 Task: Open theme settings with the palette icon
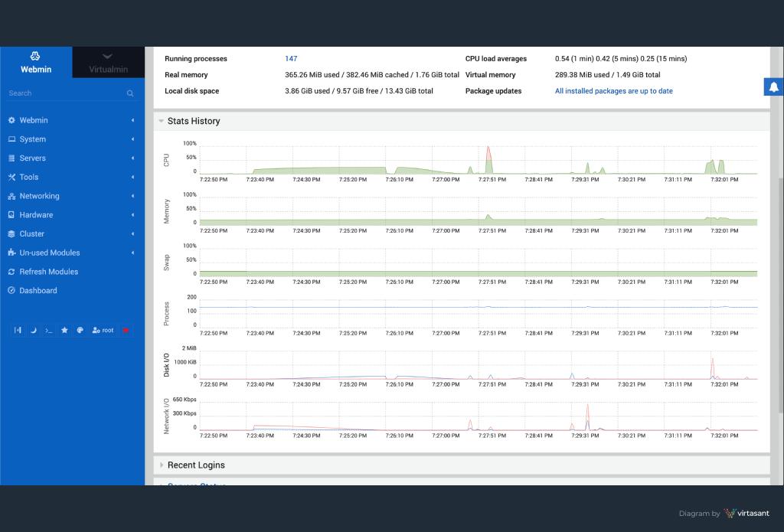click(x=80, y=330)
